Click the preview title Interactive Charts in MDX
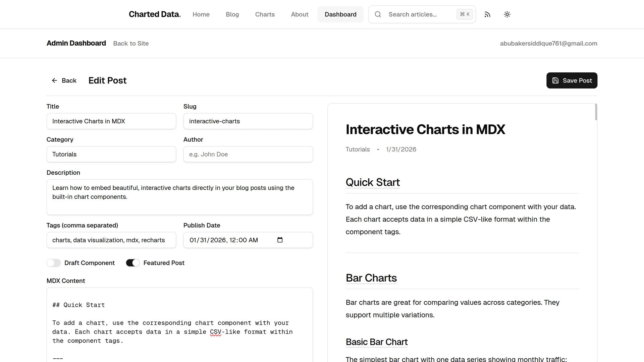Screen dimensions: 644x362 (425, 129)
